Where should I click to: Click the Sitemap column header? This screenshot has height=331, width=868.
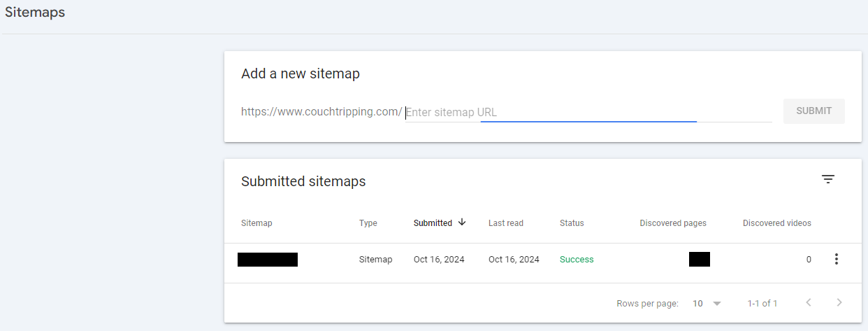tap(256, 223)
